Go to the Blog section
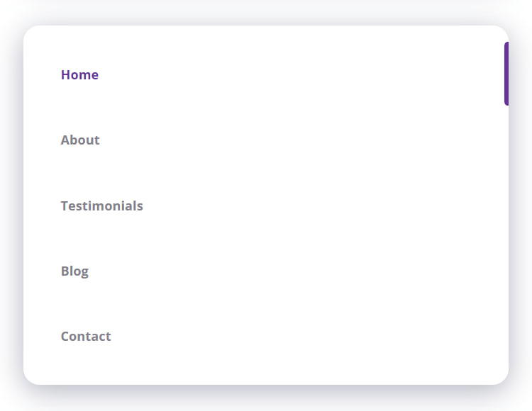 click(74, 271)
